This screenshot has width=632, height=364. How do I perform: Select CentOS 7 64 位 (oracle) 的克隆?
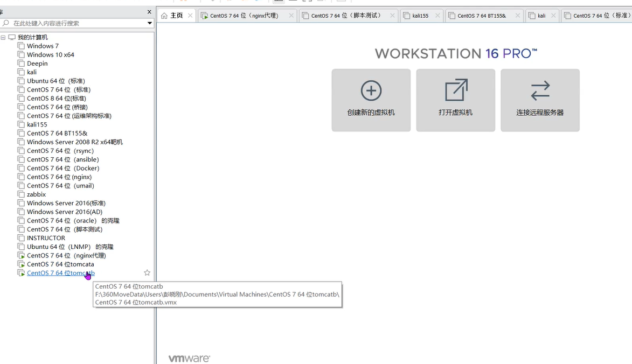(73, 221)
